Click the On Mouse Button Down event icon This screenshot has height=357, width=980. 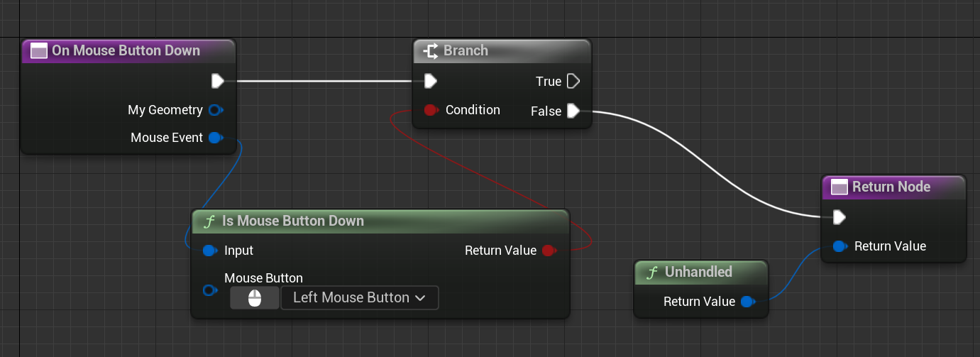coord(40,50)
